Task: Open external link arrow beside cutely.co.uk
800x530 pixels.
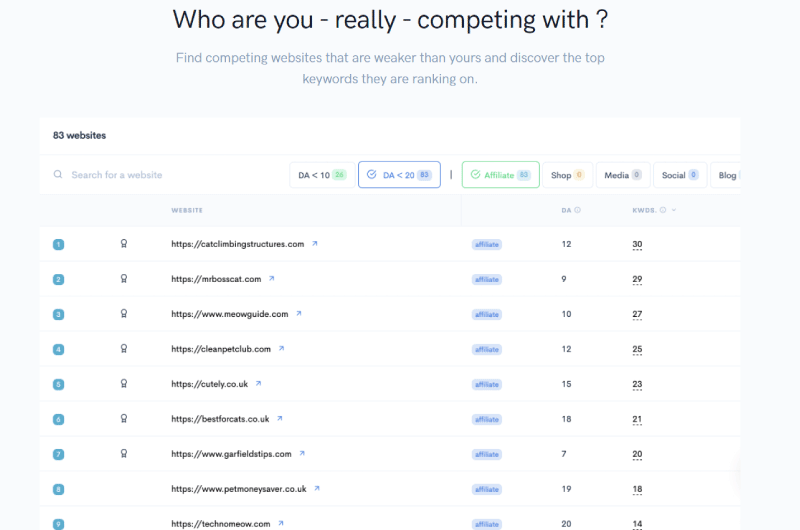Action: 258,384
